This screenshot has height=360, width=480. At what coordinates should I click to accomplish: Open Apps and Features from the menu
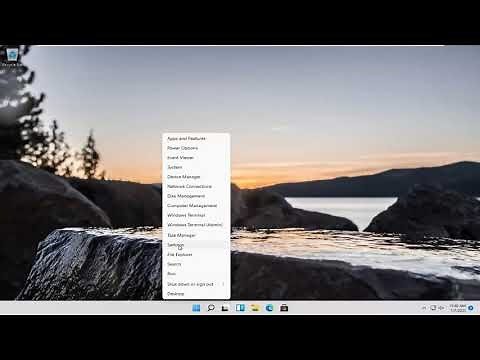point(196,138)
